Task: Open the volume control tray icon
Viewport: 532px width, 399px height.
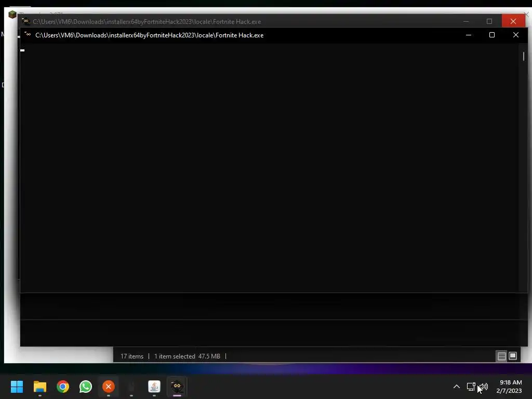Action: point(484,387)
